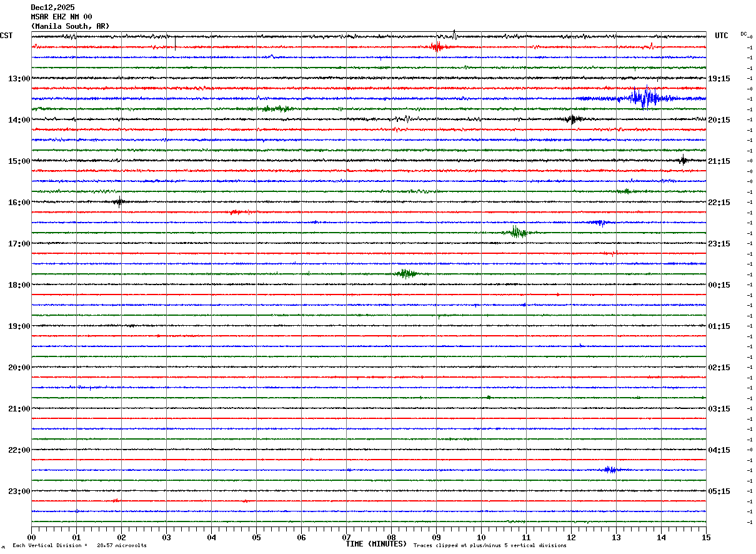756x554 pixels.
Task: Click the TIME (MINUTES) axis label
Action: pyautogui.click(x=376, y=544)
